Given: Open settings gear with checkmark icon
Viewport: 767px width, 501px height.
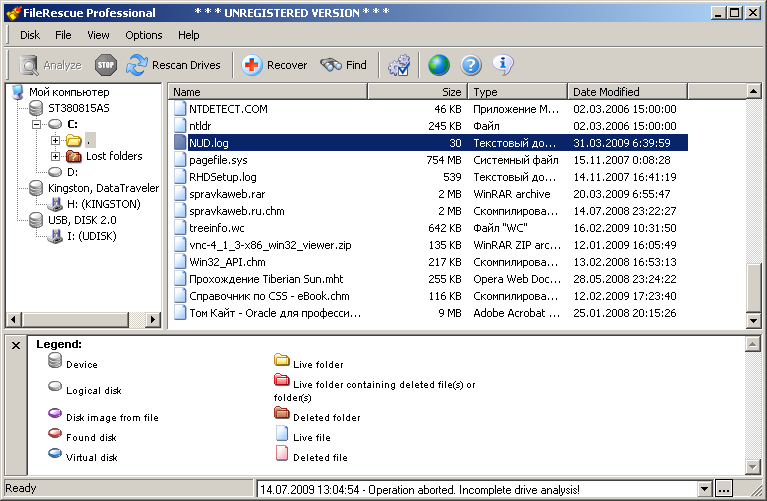Looking at the screenshot, I should [399, 65].
